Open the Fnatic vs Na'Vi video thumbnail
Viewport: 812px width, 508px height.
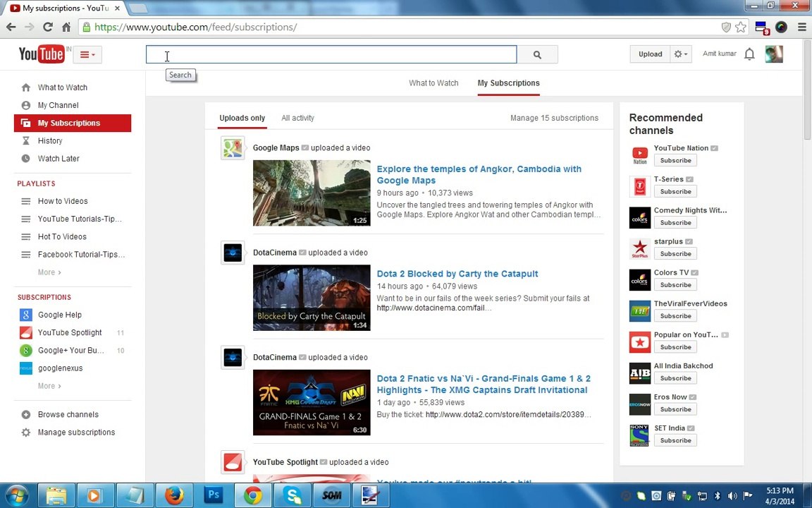312,402
